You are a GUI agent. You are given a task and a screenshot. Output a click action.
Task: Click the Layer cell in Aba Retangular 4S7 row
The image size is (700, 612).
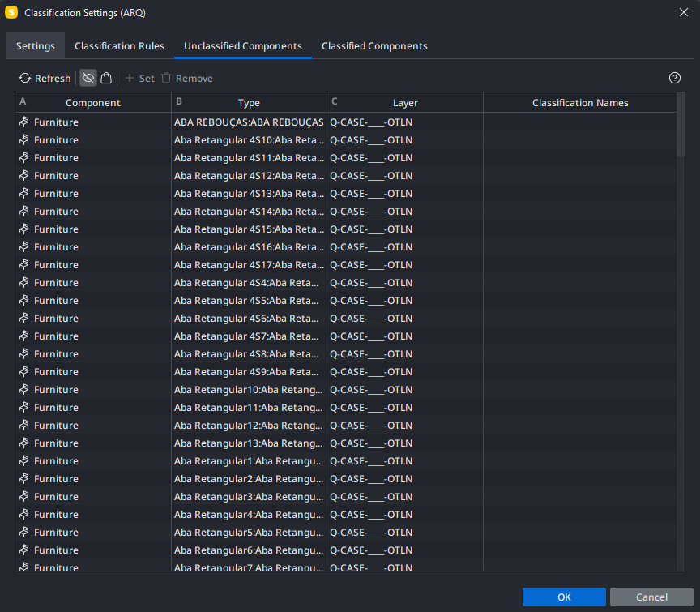[405, 336]
